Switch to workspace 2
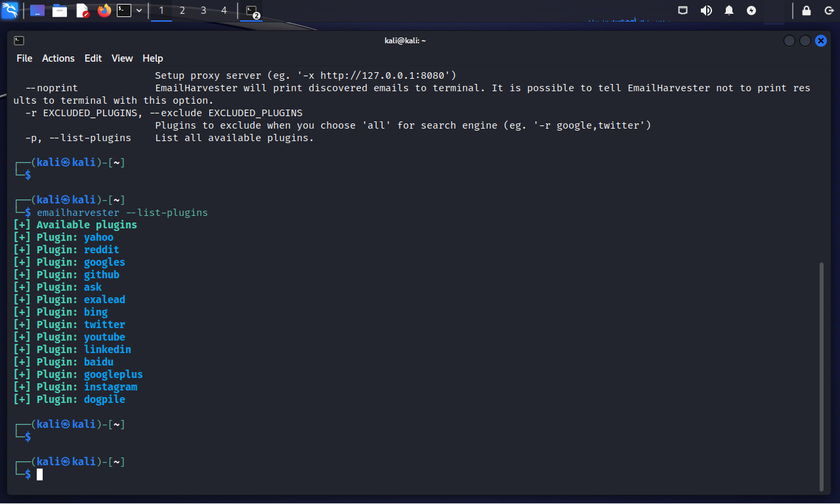The height and width of the screenshot is (504, 840). click(182, 10)
